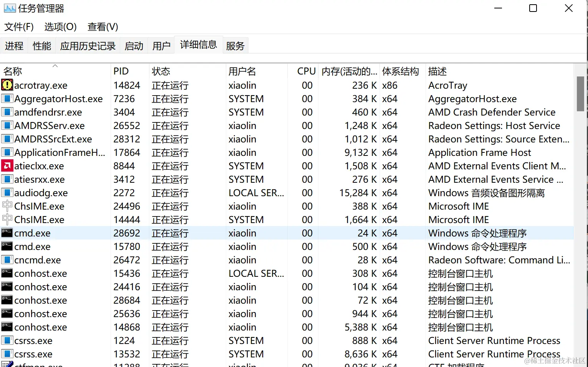588x367 pixels.
Task: Click csrss.exe icon with PID 1224
Action: 7,341
